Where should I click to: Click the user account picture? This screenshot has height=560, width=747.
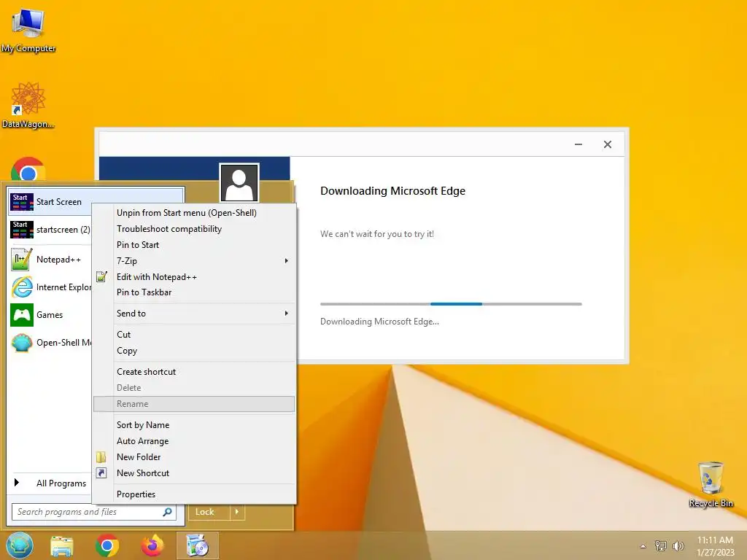point(239,183)
